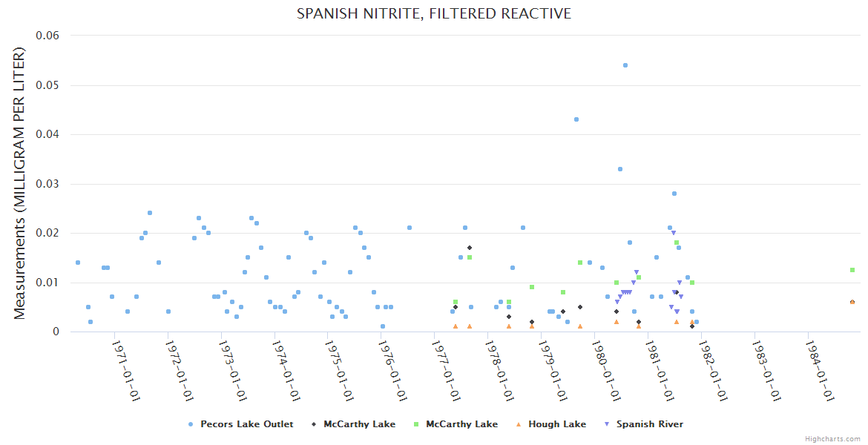The width and height of the screenshot is (868, 445).
Task: Select the blue data point near 0.033
Action: (620, 169)
